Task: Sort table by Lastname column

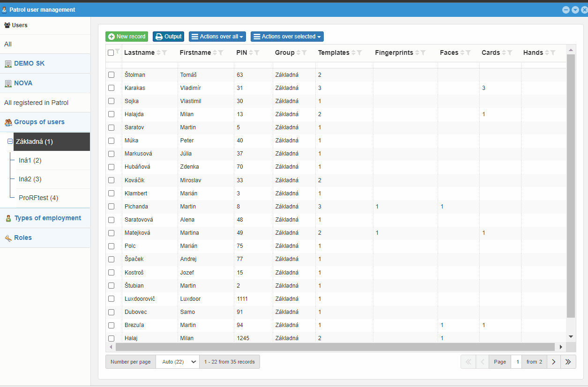Action: [x=158, y=53]
